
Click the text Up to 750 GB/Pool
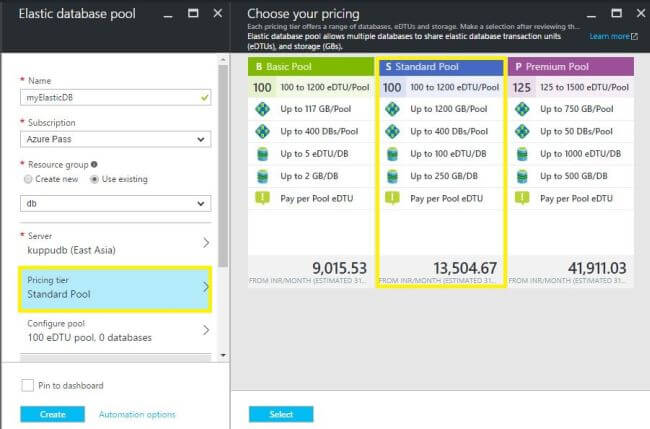(x=577, y=109)
